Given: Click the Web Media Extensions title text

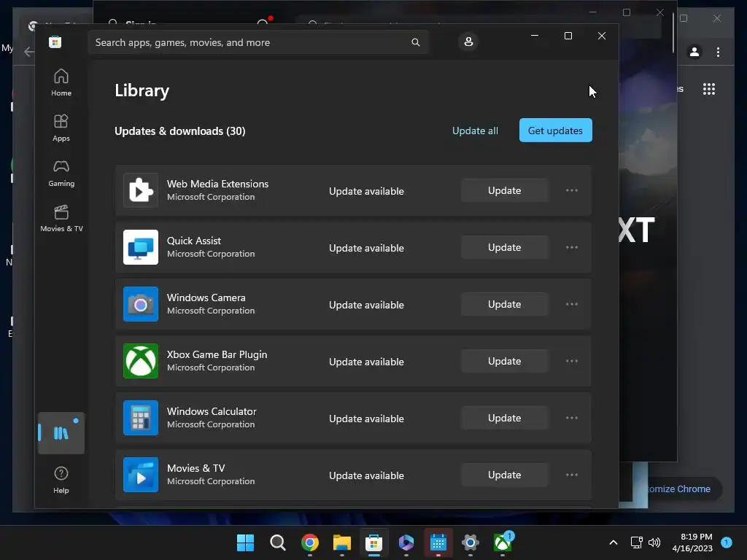Looking at the screenshot, I should tap(217, 184).
